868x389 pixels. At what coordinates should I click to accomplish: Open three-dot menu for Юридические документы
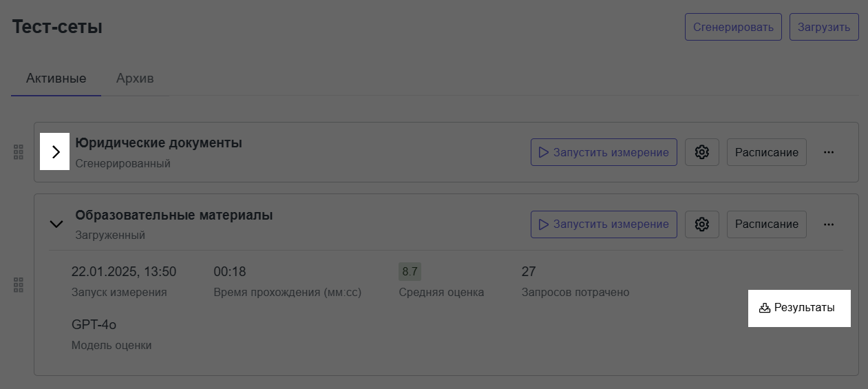(829, 152)
